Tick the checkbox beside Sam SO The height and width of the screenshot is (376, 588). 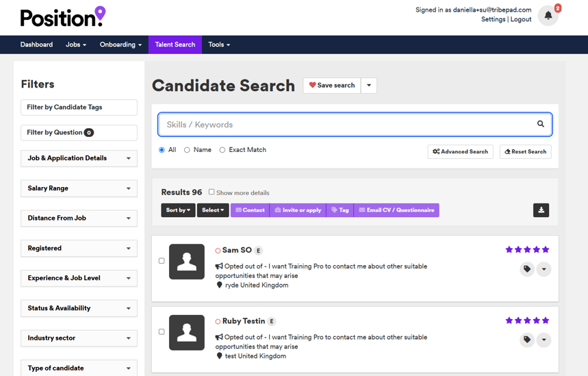(x=162, y=261)
